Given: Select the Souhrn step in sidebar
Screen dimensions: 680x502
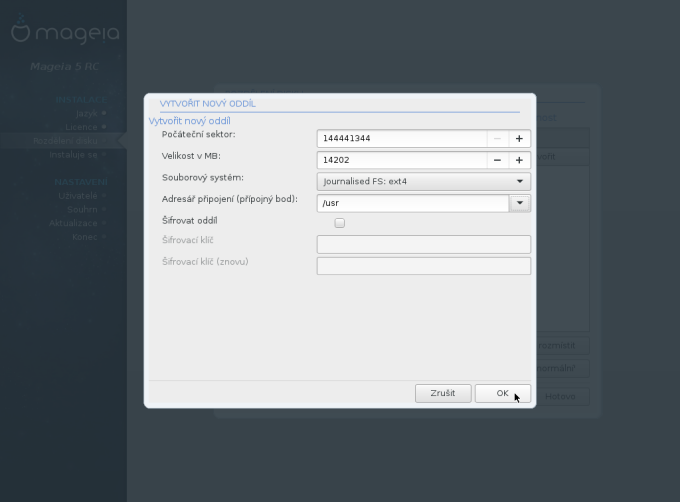Looking at the screenshot, I should coord(82,209).
